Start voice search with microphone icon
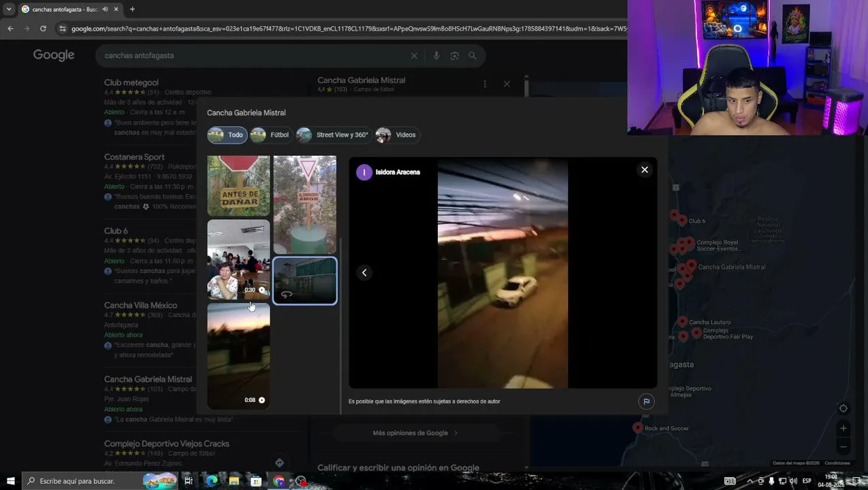The width and height of the screenshot is (868, 490). [436, 56]
